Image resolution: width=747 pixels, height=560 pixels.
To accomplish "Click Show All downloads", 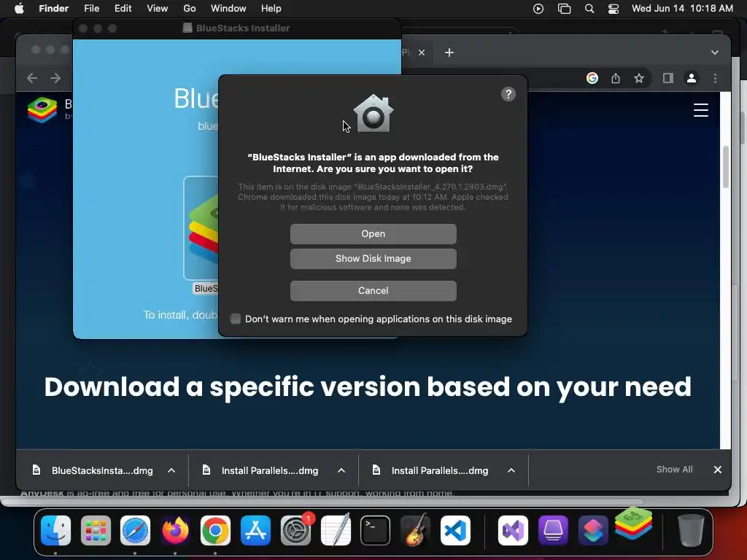I will click(x=674, y=470).
